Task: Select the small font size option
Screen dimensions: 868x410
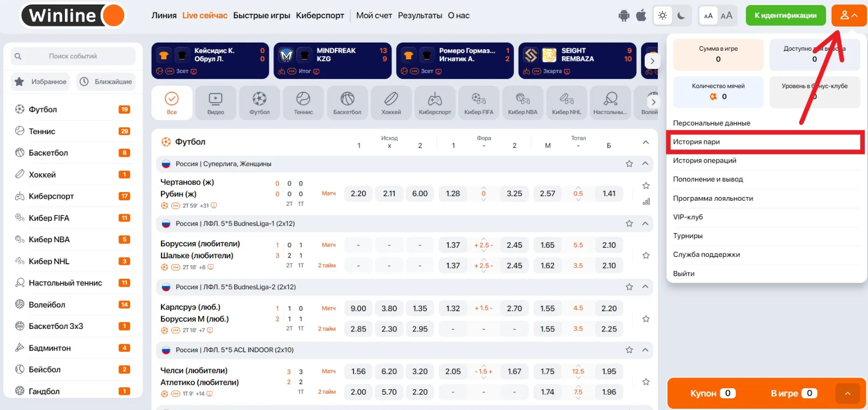Action: 708,16
